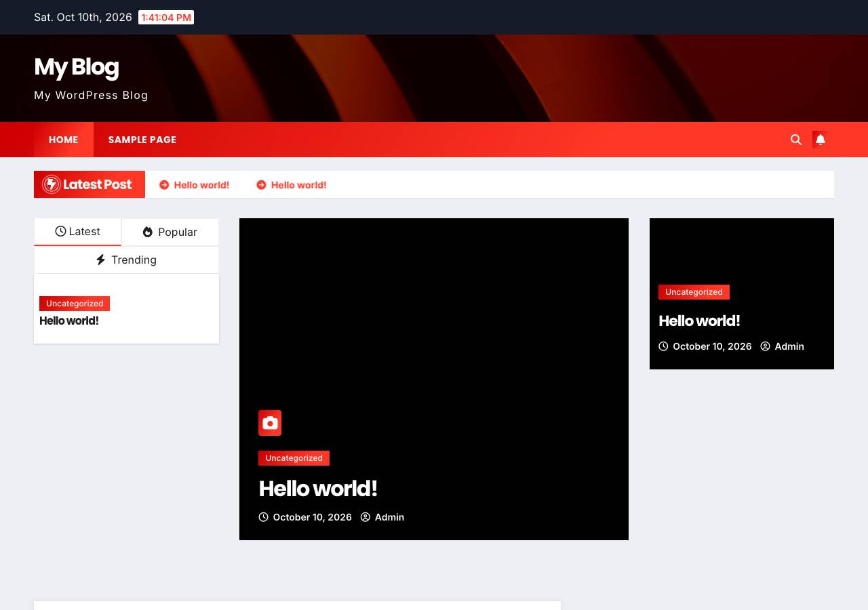Image resolution: width=868 pixels, height=610 pixels.
Task: Go to the Home menu item
Action: [x=64, y=140]
